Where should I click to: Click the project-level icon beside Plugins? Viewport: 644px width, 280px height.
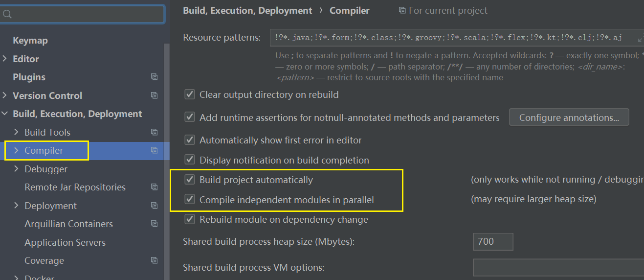coord(154,77)
